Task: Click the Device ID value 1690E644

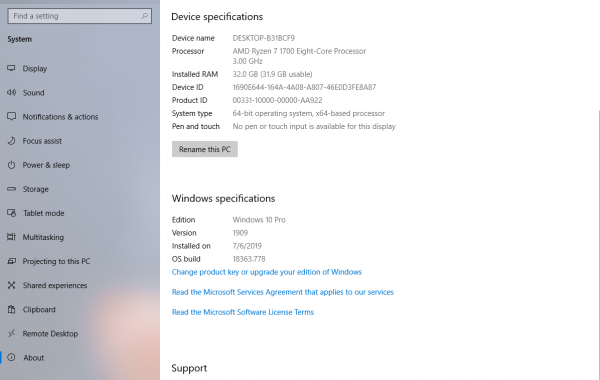Action: coord(304,87)
